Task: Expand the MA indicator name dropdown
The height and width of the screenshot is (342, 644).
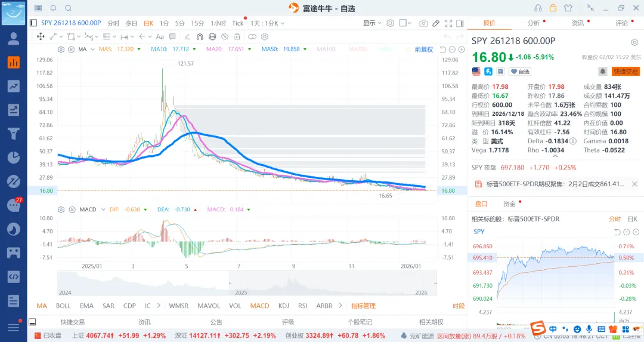Action: pyautogui.click(x=93, y=50)
